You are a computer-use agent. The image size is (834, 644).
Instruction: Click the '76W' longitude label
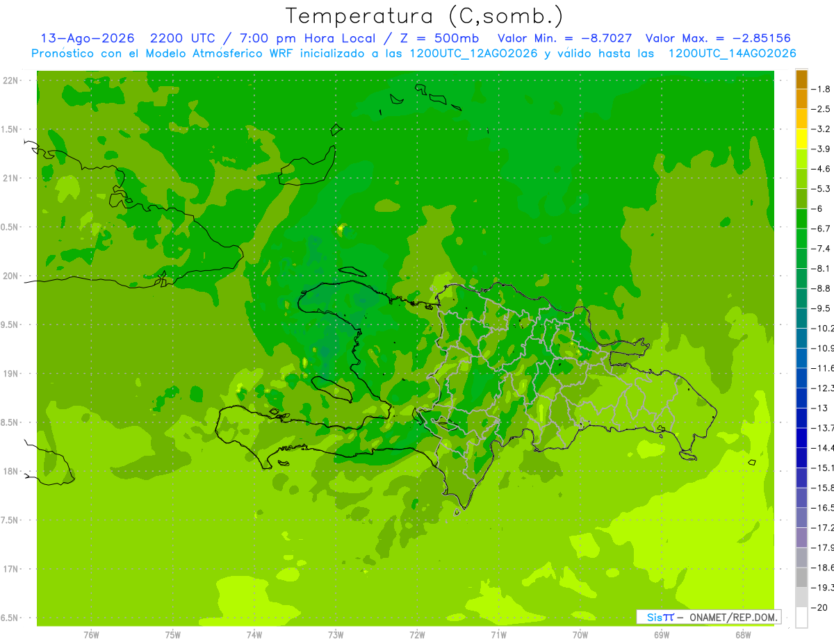click(91, 635)
